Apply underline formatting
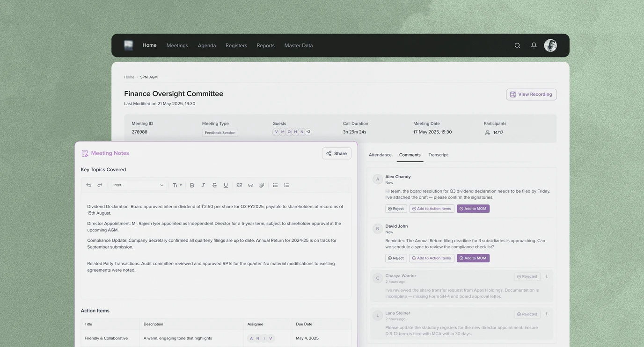This screenshot has height=347, width=644. click(226, 185)
